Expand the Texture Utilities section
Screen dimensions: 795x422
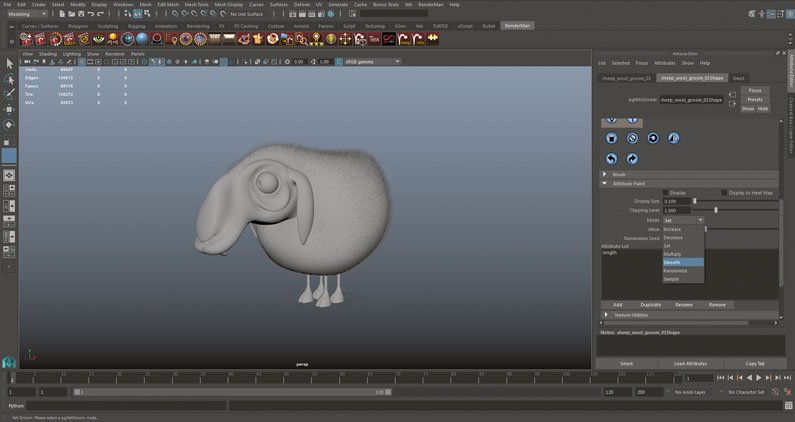tap(606, 315)
